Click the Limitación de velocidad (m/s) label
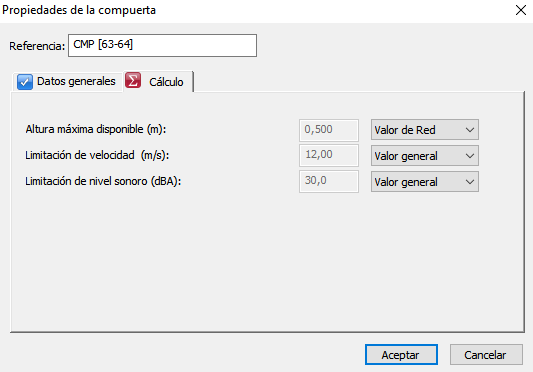This screenshot has height=372, width=533. click(97, 155)
